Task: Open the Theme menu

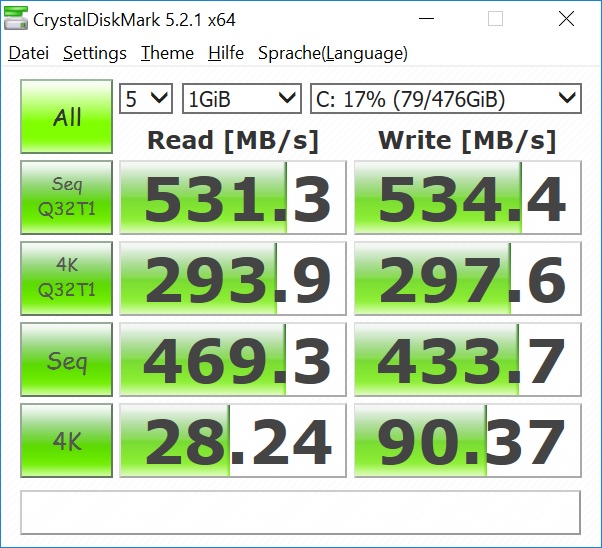Action: pos(167,53)
